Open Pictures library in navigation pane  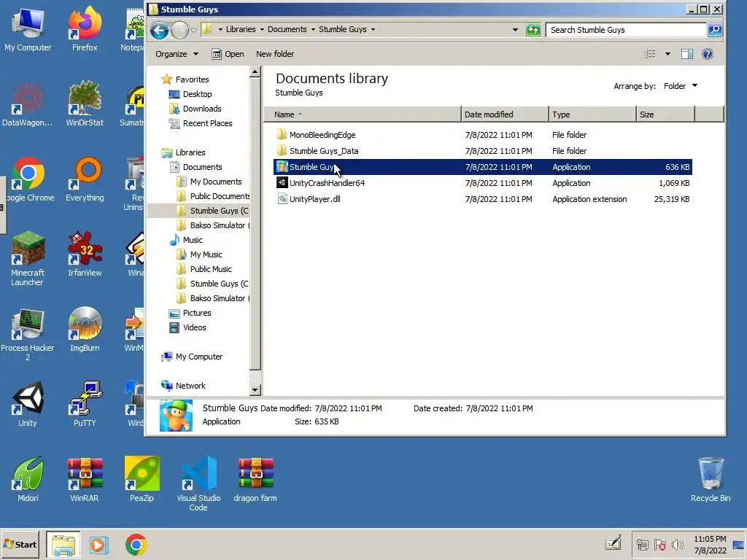(x=190, y=313)
